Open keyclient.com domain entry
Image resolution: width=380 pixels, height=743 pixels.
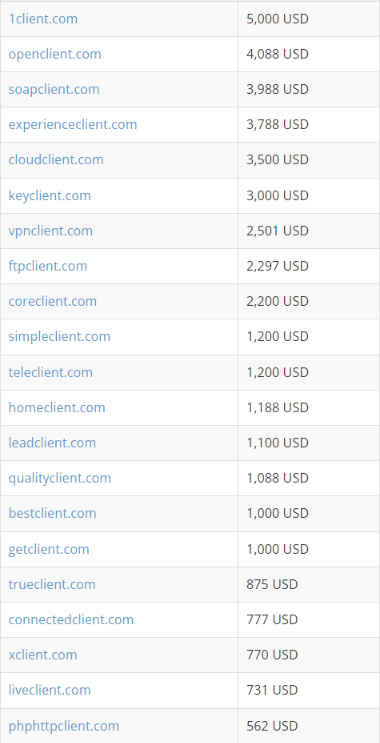49,195
